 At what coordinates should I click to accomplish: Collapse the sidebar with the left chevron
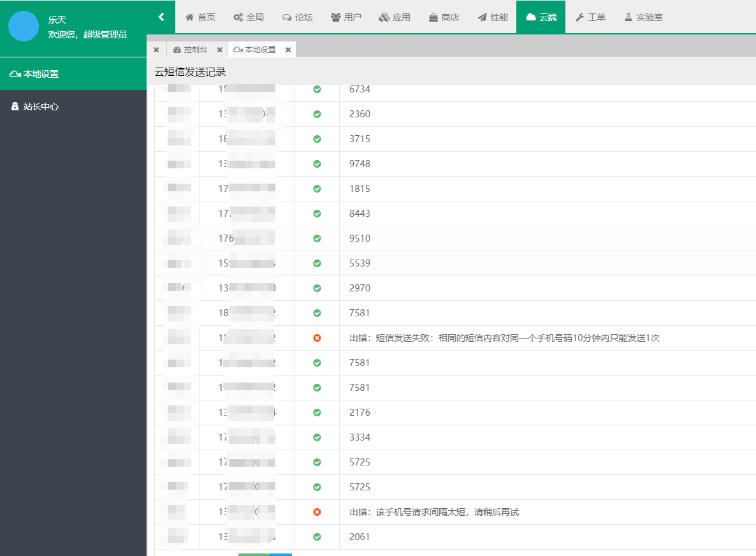coord(161,17)
